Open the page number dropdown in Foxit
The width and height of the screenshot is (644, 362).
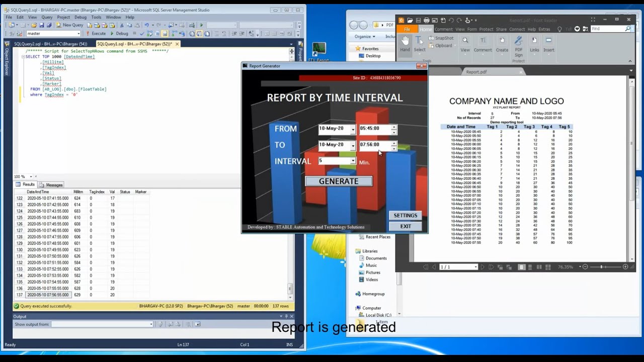pyautogui.click(x=476, y=267)
